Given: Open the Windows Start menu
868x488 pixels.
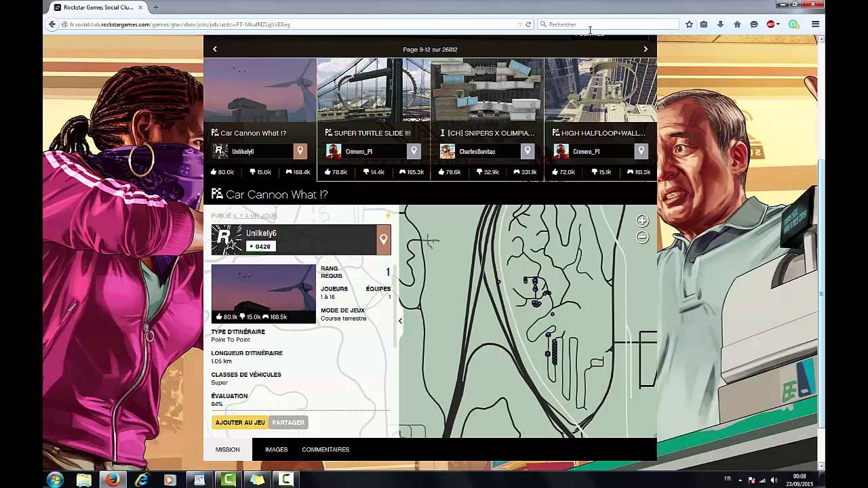Looking at the screenshot, I should (55, 480).
